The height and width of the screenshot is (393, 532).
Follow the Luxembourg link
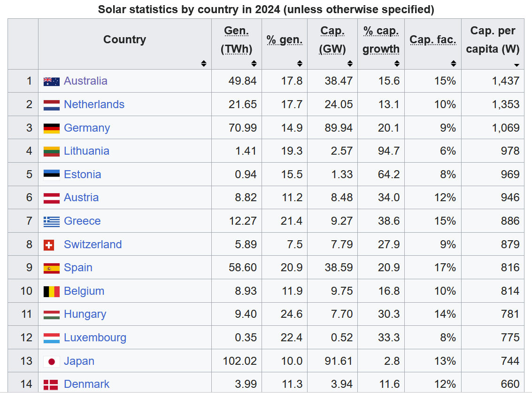[x=95, y=338]
